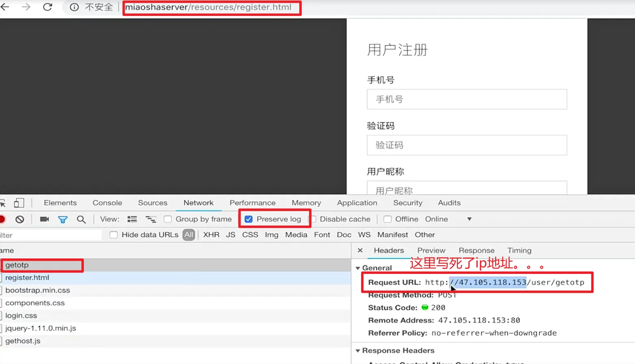Filter requests by Font

point(322,235)
